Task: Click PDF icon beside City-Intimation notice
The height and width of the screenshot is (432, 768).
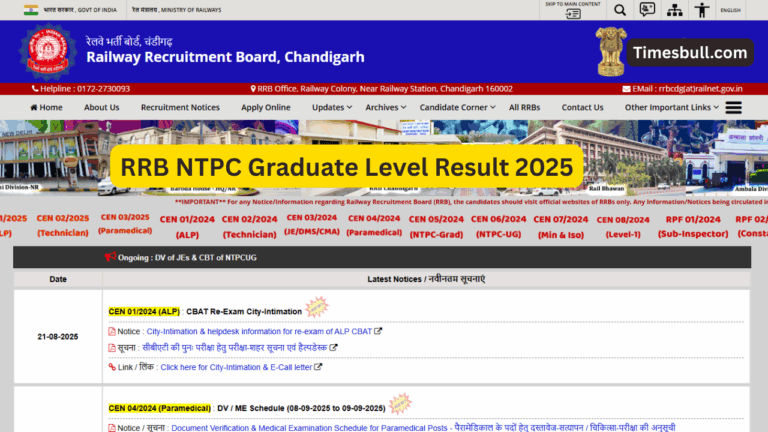Action: pos(112,332)
